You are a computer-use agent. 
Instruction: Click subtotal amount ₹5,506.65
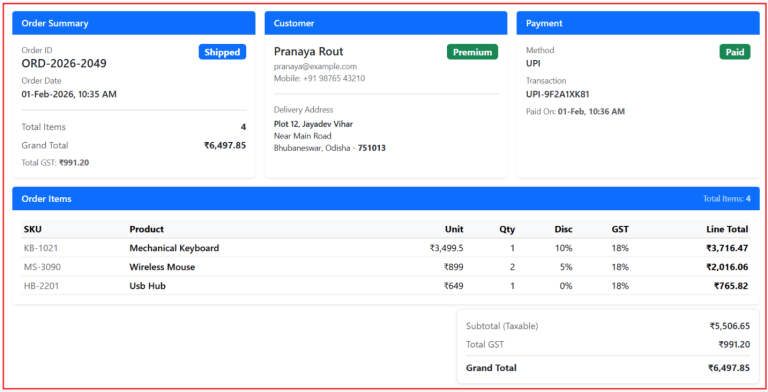pos(730,326)
